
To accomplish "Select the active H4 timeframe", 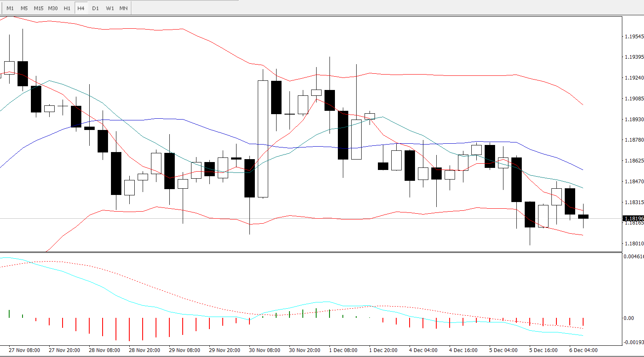I will 81,8.
